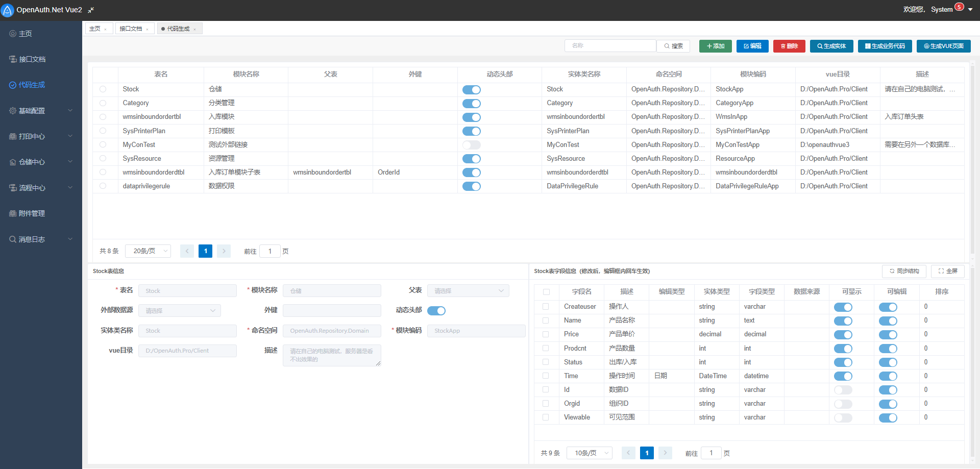The width and height of the screenshot is (980, 469).
Task: Switch to the 接口文档 tab
Action: 131,29
